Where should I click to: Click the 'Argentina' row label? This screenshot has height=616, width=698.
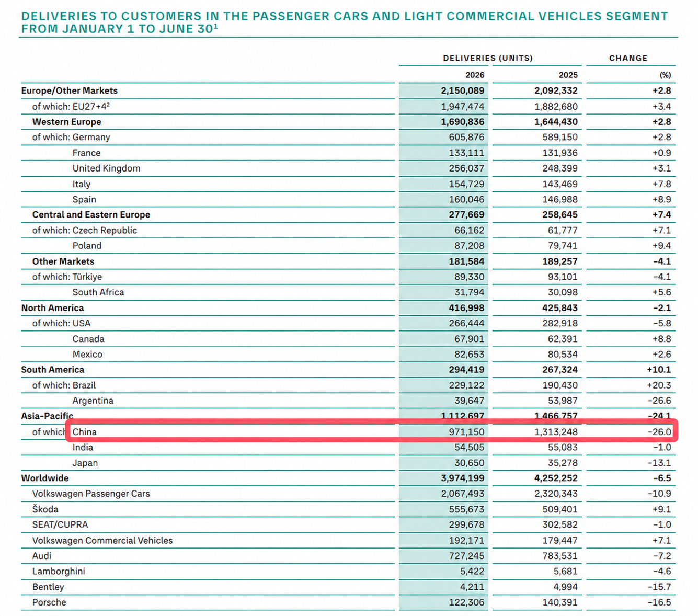coord(93,401)
